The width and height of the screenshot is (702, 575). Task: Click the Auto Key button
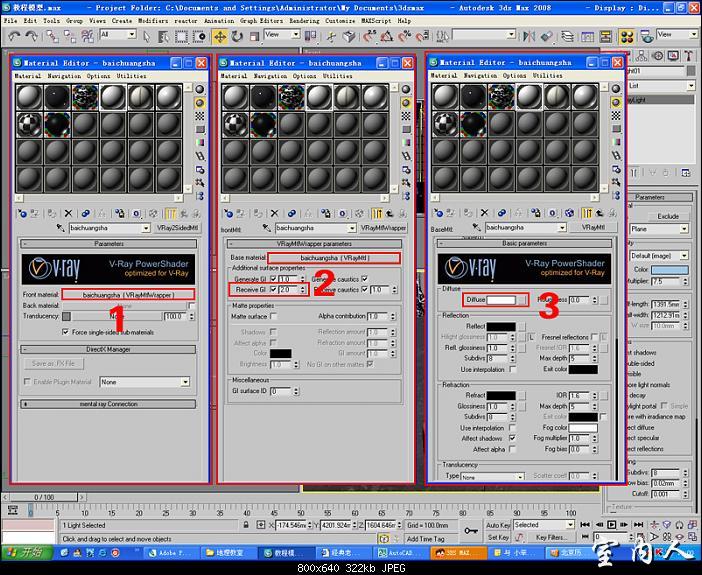497,525
